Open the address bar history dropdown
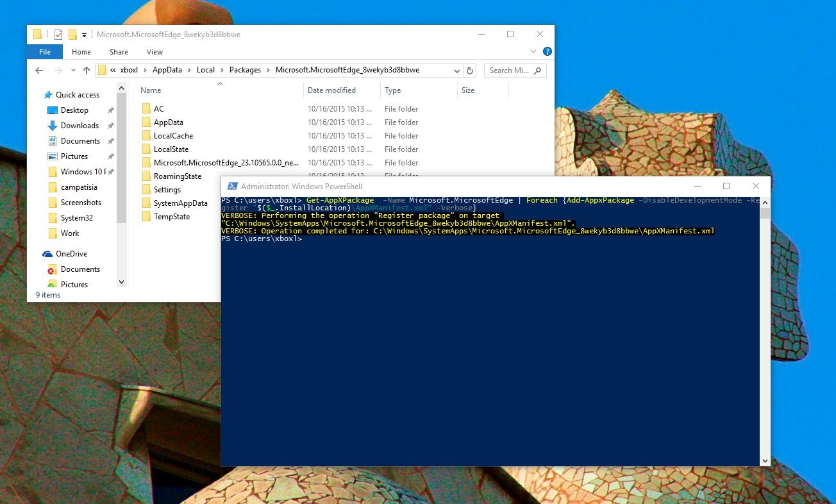 pos(456,71)
